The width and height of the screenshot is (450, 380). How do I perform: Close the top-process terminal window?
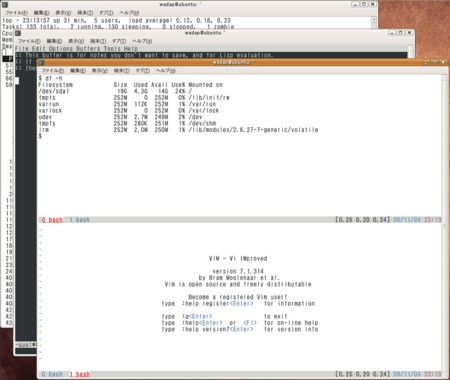point(373,4)
